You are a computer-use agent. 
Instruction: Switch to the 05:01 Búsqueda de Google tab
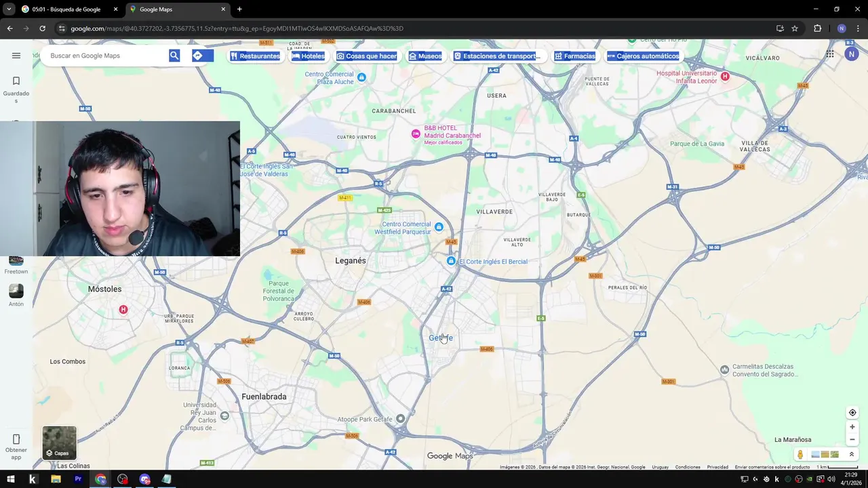[69, 9]
